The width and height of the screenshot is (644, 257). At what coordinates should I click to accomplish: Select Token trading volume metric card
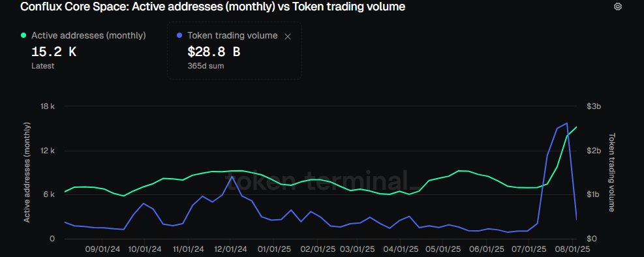[x=234, y=50]
